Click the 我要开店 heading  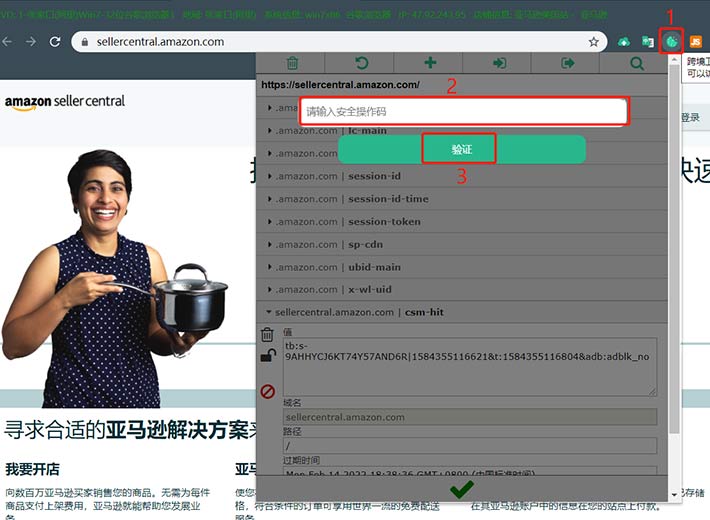[33, 469]
